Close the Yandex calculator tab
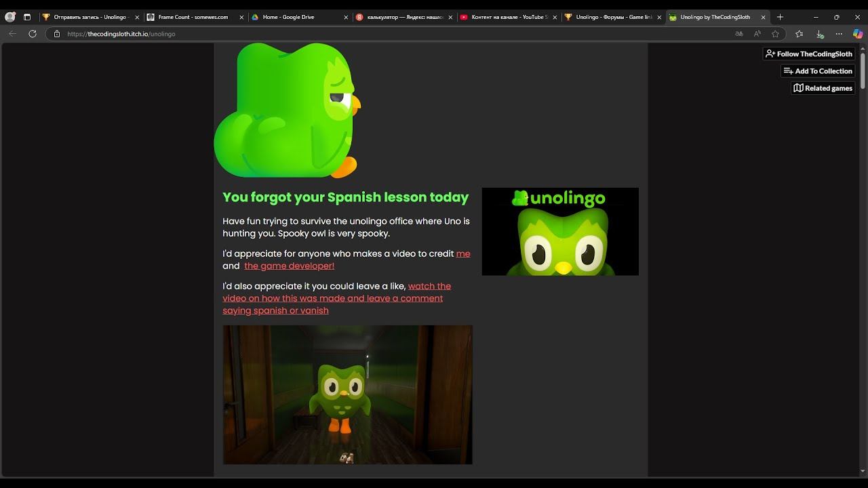The image size is (868, 488). tap(450, 18)
